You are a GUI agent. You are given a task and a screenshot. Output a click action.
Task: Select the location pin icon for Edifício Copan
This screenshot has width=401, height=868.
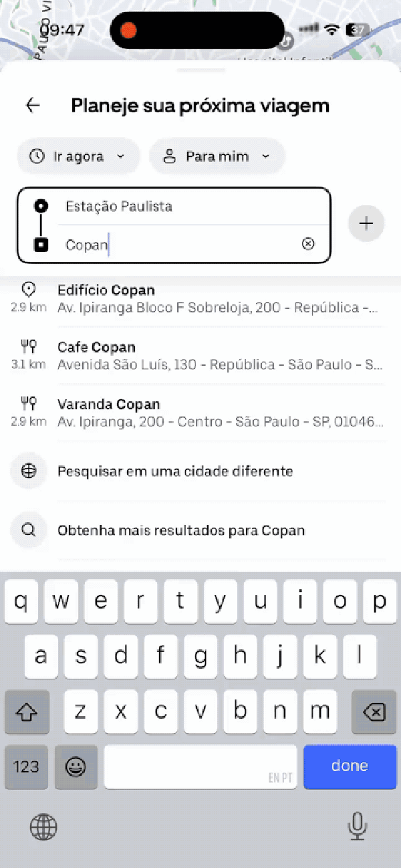[x=28, y=290]
